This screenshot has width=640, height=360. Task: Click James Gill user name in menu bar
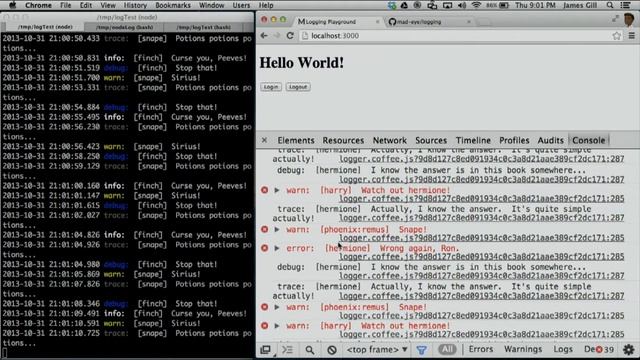pyautogui.click(x=580, y=5)
